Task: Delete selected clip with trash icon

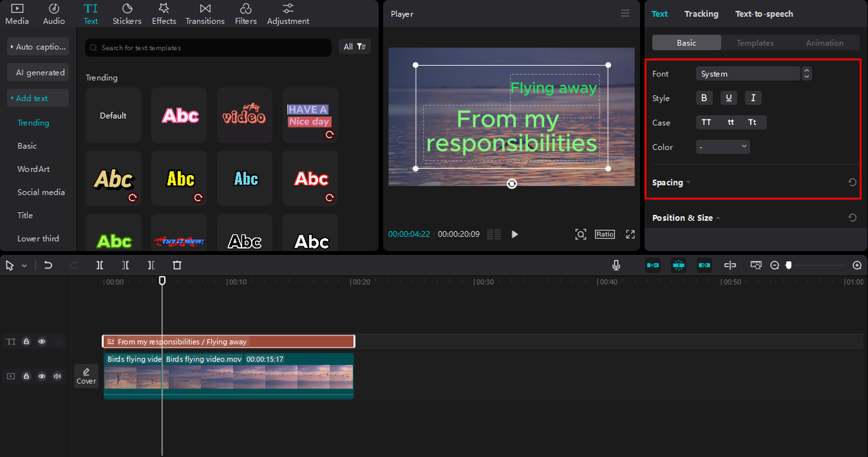Action: [x=177, y=265]
